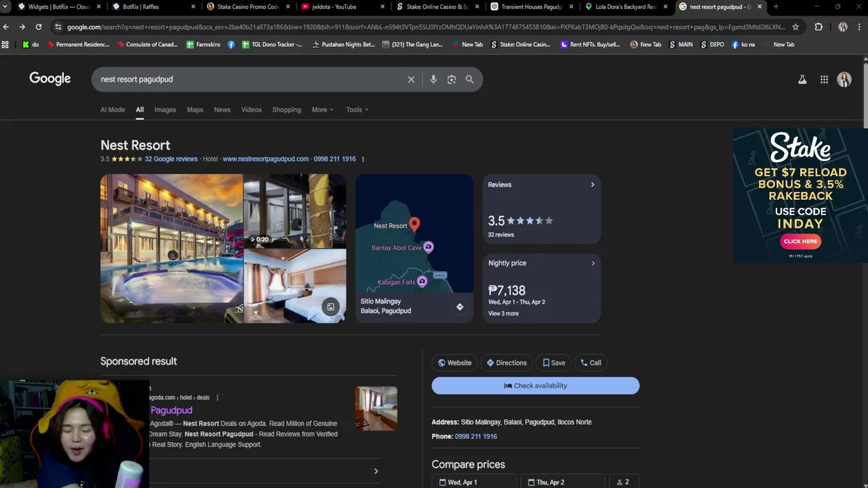Open sponsored Agoda ad options dots
This screenshot has height=488, width=868.
click(x=217, y=398)
